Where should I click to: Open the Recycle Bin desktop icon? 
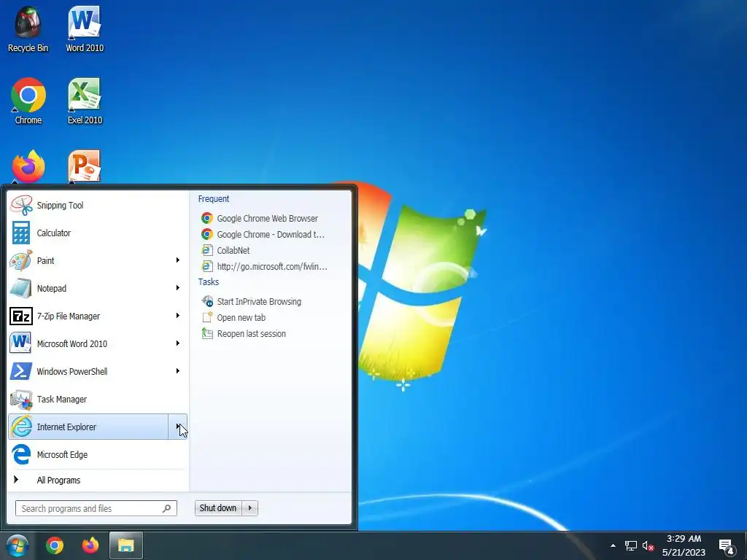pyautogui.click(x=28, y=28)
